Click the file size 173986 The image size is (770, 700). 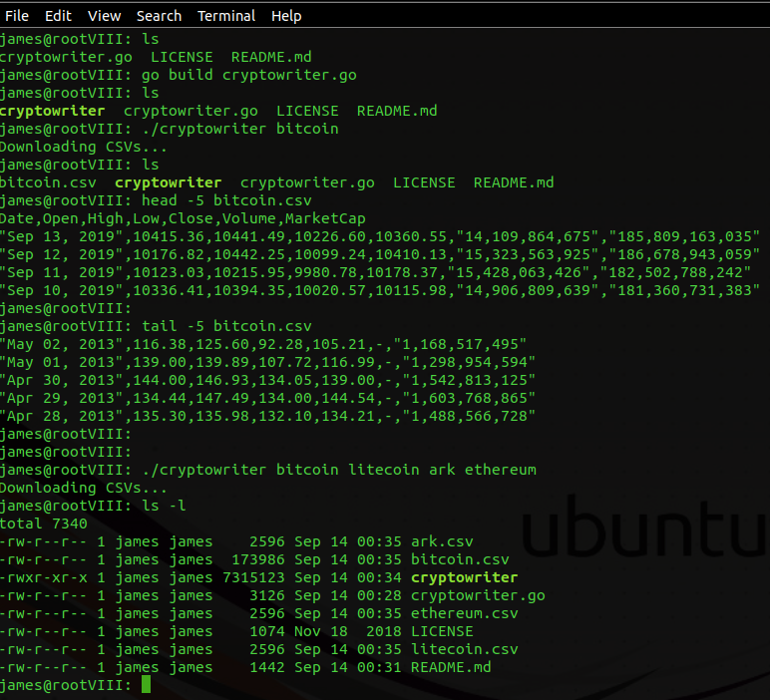[257, 559]
